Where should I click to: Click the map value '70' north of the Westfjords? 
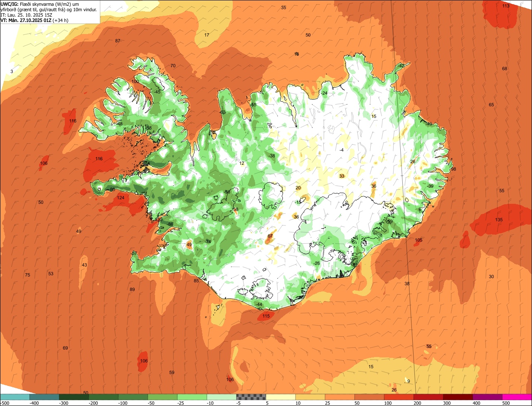pyautogui.click(x=173, y=66)
